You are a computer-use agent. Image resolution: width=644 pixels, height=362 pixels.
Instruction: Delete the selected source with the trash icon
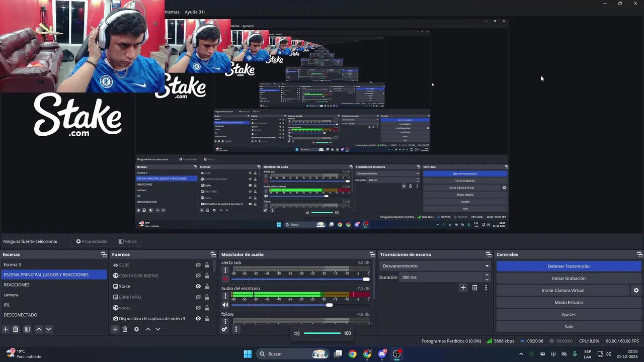(125, 329)
